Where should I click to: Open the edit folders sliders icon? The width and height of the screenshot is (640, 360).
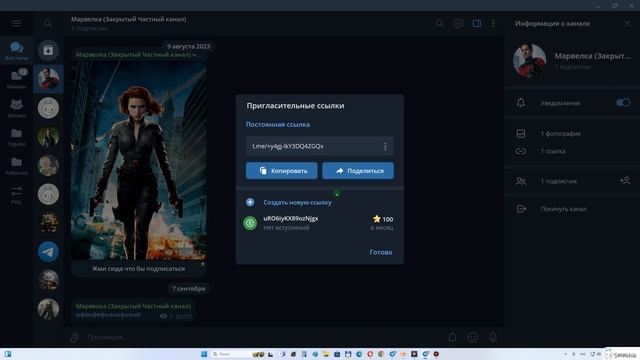click(16, 191)
